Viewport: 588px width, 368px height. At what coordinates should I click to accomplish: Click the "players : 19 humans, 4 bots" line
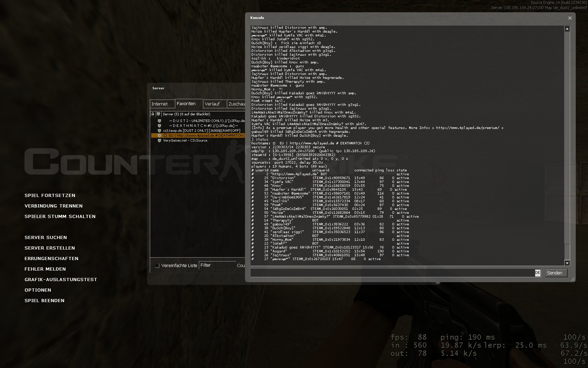(x=289, y=166)
